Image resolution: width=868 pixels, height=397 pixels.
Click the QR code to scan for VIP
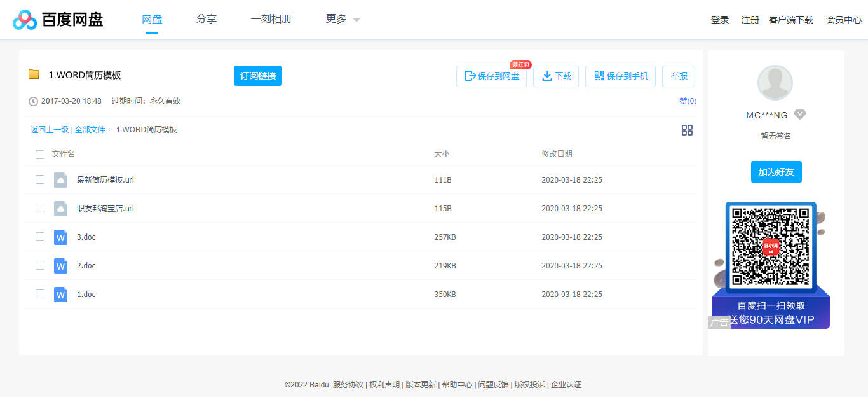[x=770, y=247]
